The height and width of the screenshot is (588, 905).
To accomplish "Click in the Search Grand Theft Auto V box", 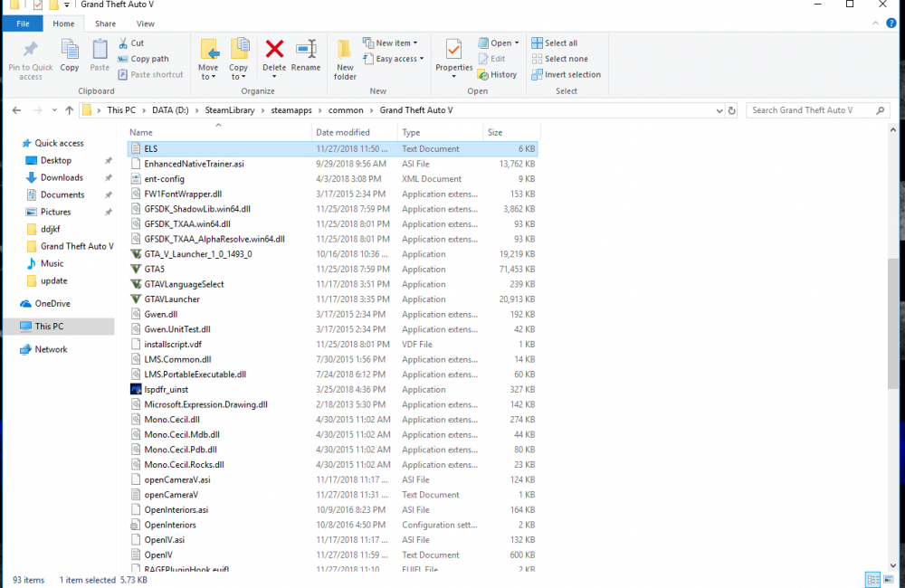I will (811, 110).
